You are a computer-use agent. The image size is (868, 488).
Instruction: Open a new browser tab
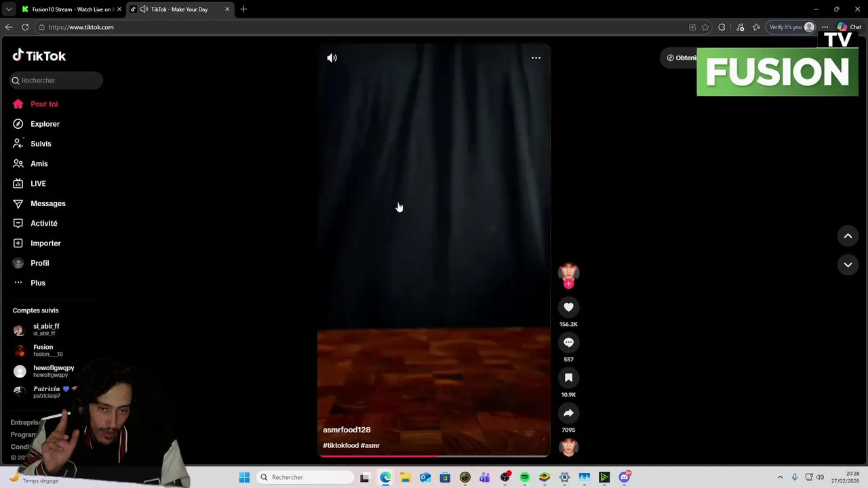[x=243, y=9]
